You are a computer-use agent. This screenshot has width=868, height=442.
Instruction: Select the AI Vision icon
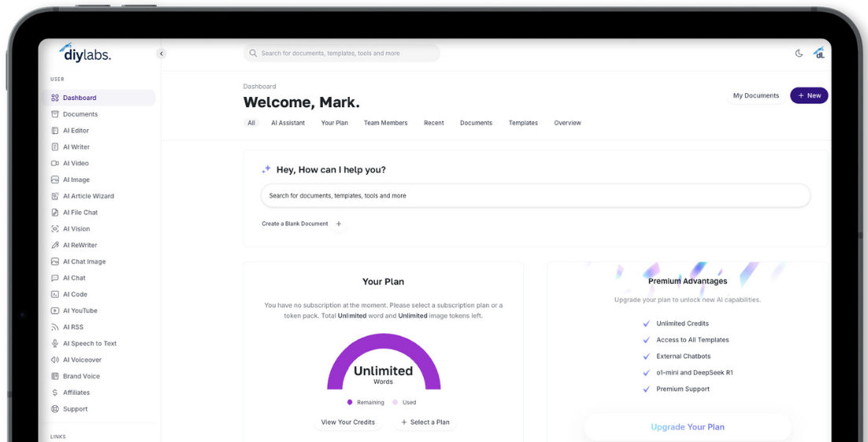click(55, 228)
